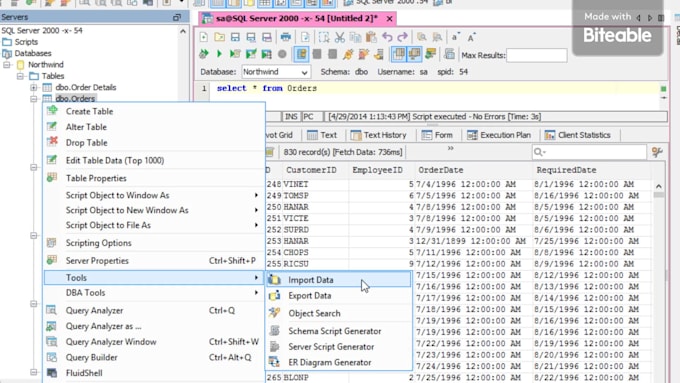This screenshot has width=680, height=383.
Task: Click the green Play execute icon
Action: click(x=219, y=54)
